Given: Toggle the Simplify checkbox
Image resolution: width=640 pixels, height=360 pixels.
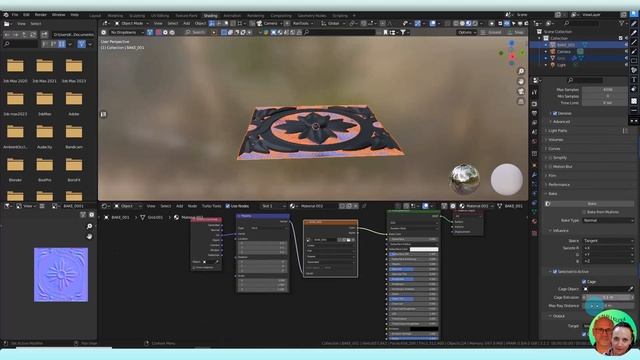Looking at the screenshot, I should [550, 158].
